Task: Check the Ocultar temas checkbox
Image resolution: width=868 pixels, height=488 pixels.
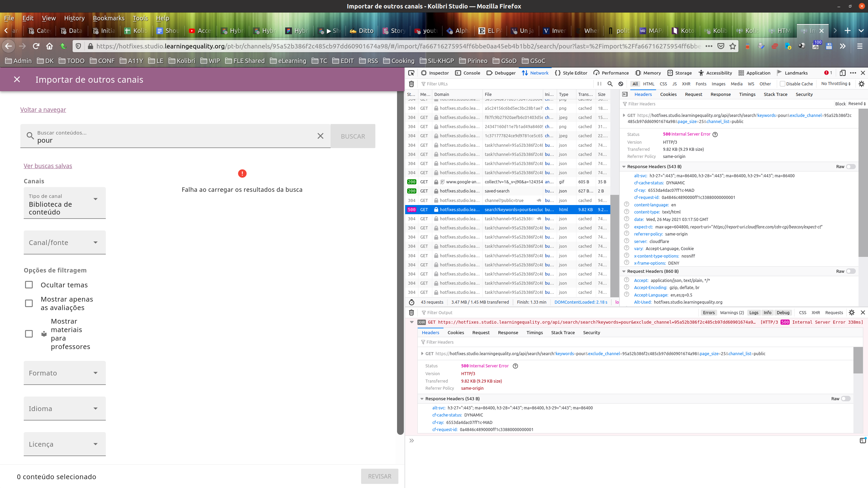Action: click(x=28, y=285)
